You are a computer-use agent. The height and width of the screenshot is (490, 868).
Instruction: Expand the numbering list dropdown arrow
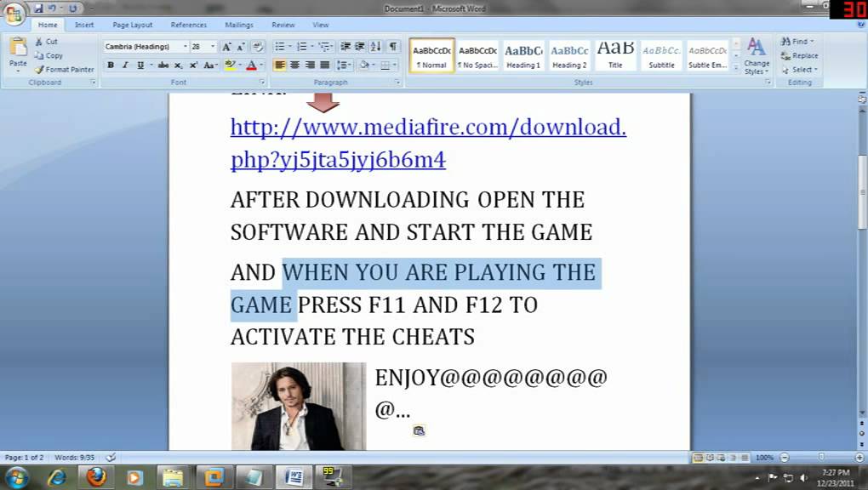(x=311, y=47)
